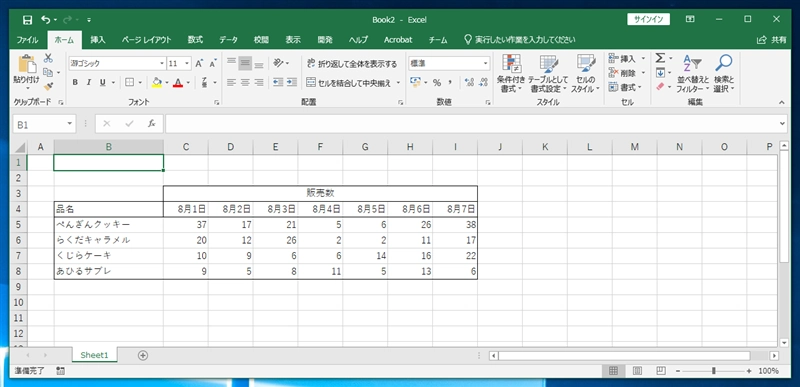Apply comma style format
800x387 pixels.
450,82
